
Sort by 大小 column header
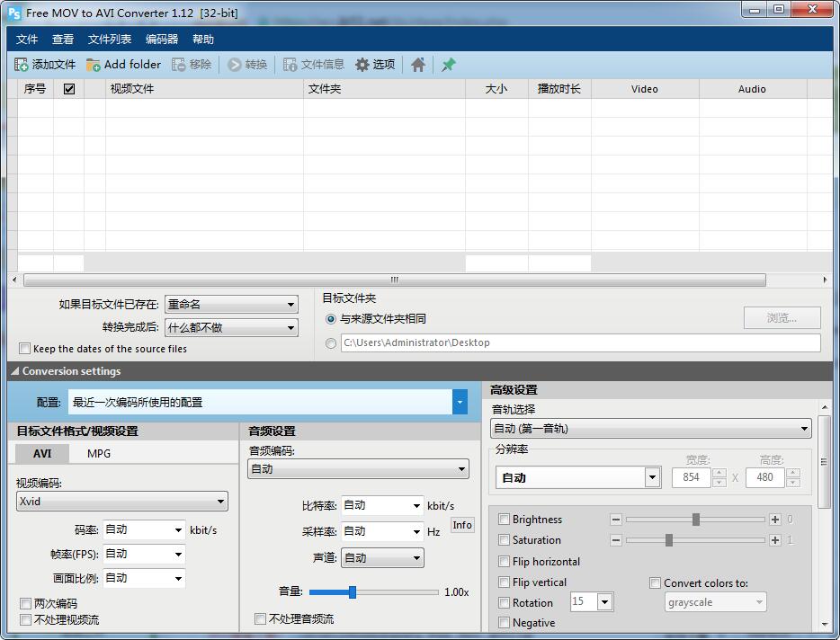click(x=496, y=89)
